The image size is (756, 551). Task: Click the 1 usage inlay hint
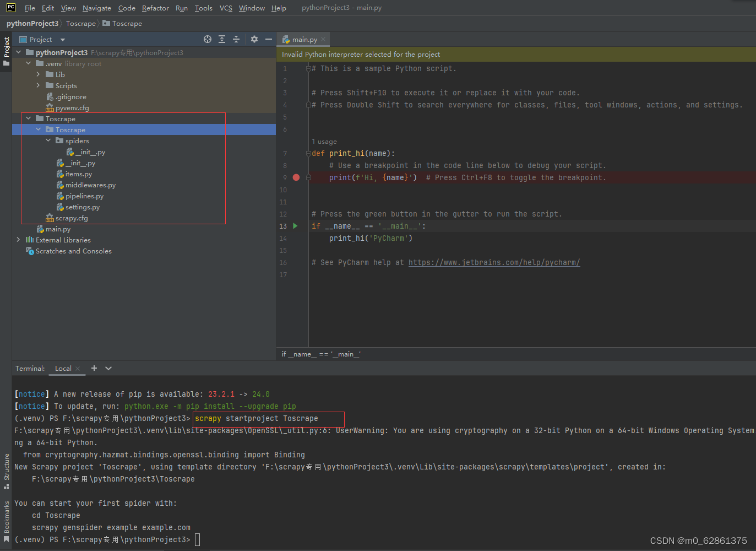324,142
